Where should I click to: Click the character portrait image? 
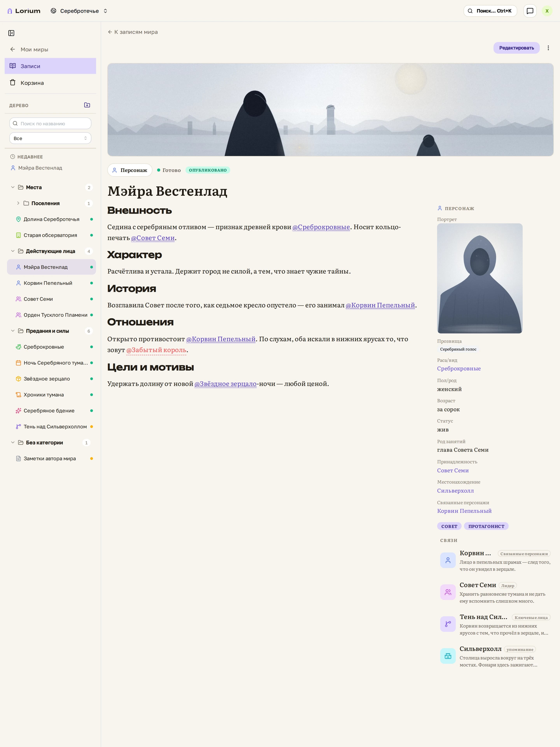click(x=480, y=278)
